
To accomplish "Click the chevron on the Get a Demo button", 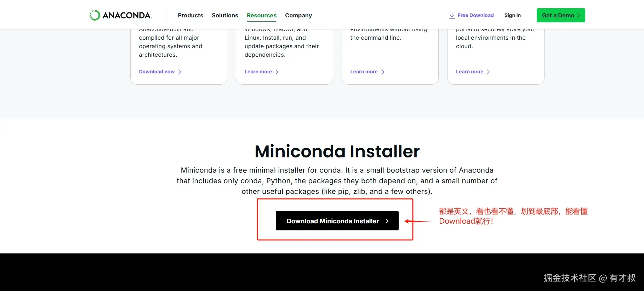I will (x=579, y=15).
